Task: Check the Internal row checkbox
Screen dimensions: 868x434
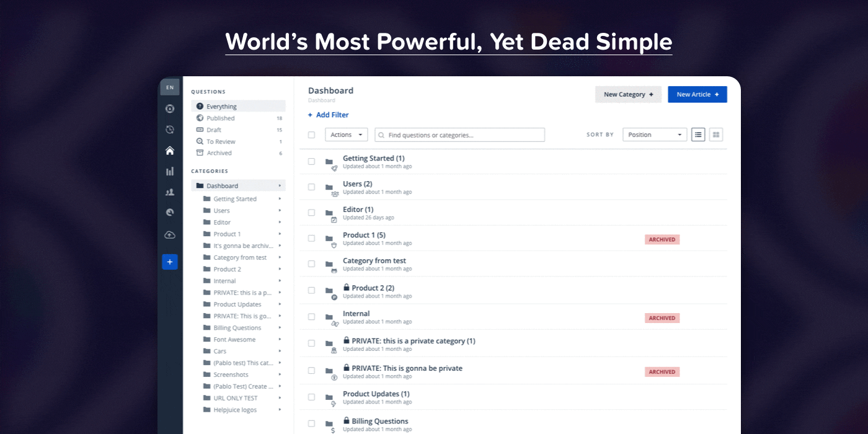Action: (311, 316)
